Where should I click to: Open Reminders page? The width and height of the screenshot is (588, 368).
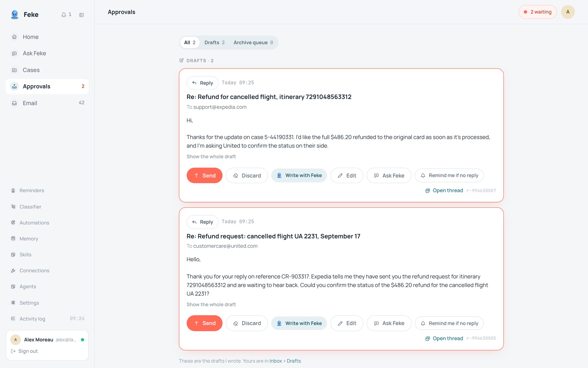47,190
